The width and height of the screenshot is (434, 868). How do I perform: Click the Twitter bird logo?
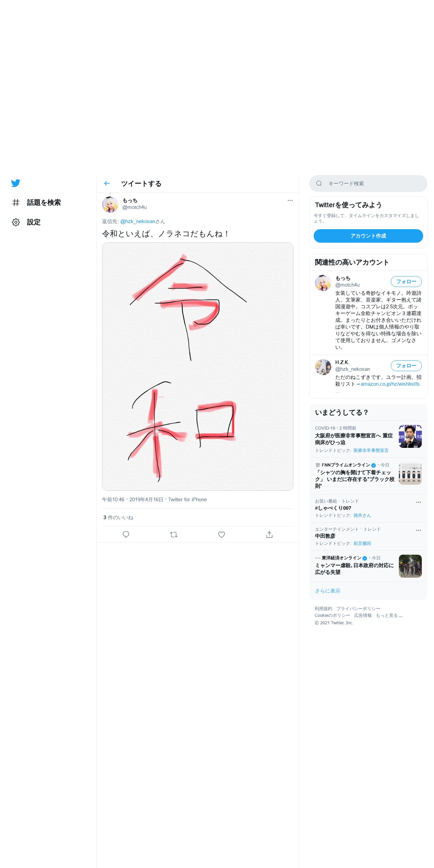(x=16, y=183)
